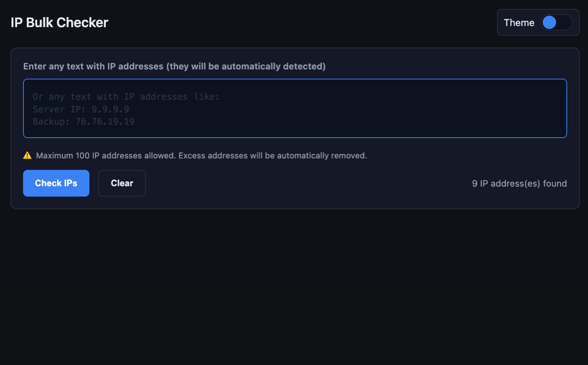The width and height of the screenshot is (588, 365).
Task: Click the '9 IP address(es) found' counter
Action: pyautogui.click(x=519, y=183)
